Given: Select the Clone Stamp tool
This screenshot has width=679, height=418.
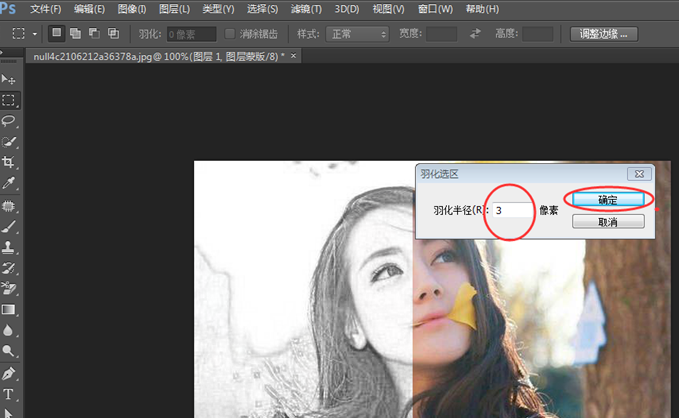Looking at the screenshot, I should pos(9,247).
